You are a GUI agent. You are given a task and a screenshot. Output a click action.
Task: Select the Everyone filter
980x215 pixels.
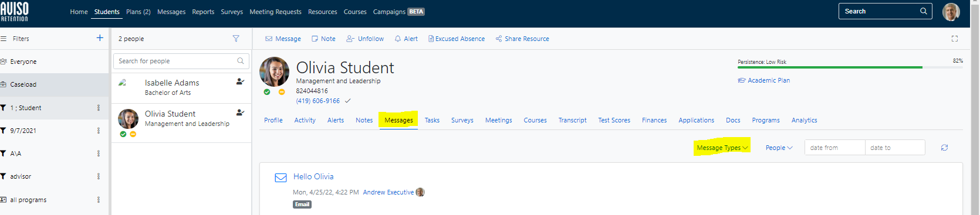54,62
